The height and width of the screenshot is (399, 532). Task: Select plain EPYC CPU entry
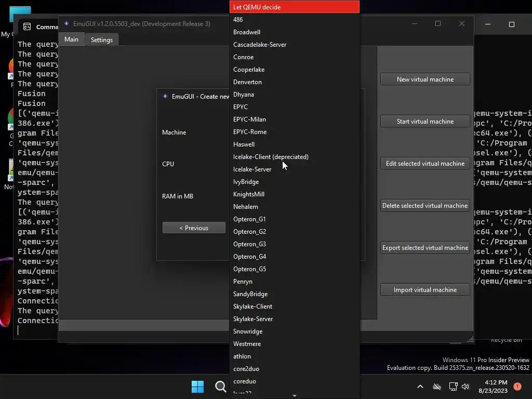294,107
